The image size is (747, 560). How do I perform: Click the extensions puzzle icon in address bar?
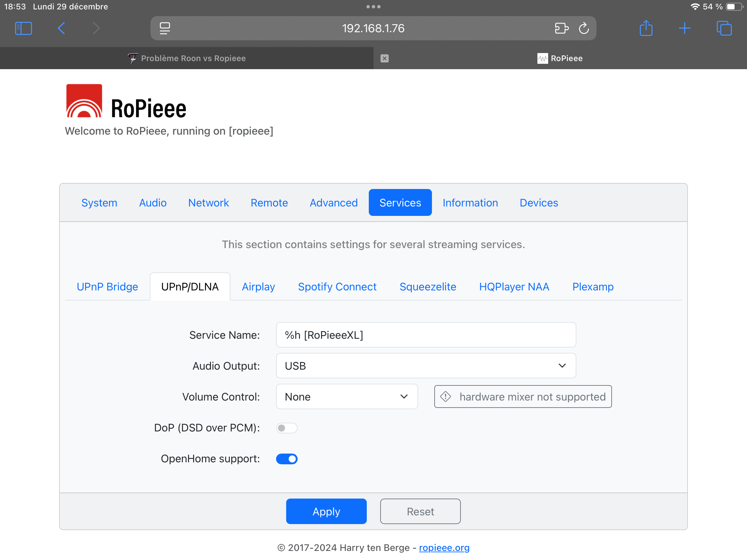tap(561, 28)
